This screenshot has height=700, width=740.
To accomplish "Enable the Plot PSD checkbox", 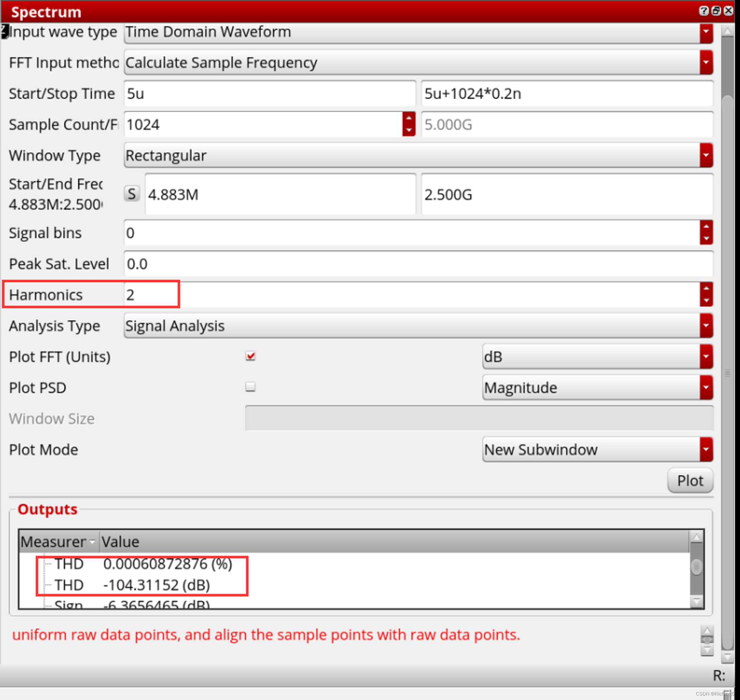I will click(x=250, y=387).
